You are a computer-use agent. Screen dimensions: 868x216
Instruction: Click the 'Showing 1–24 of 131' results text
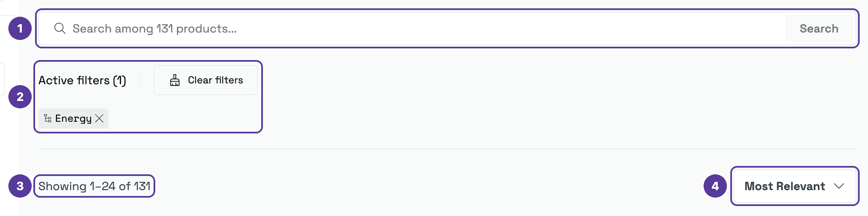click(x=94, y=186)
